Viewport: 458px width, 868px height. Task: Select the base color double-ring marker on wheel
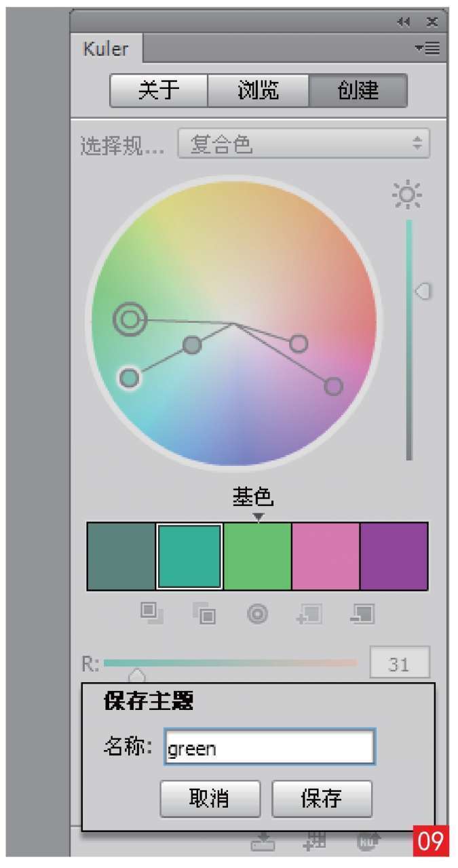130,319
